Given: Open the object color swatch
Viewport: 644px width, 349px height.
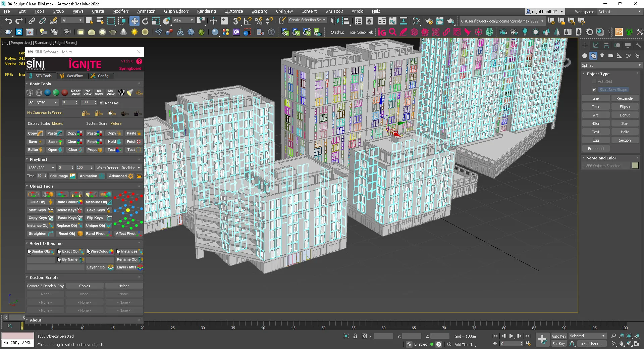Looking at the screenshot, I should 635,166.
